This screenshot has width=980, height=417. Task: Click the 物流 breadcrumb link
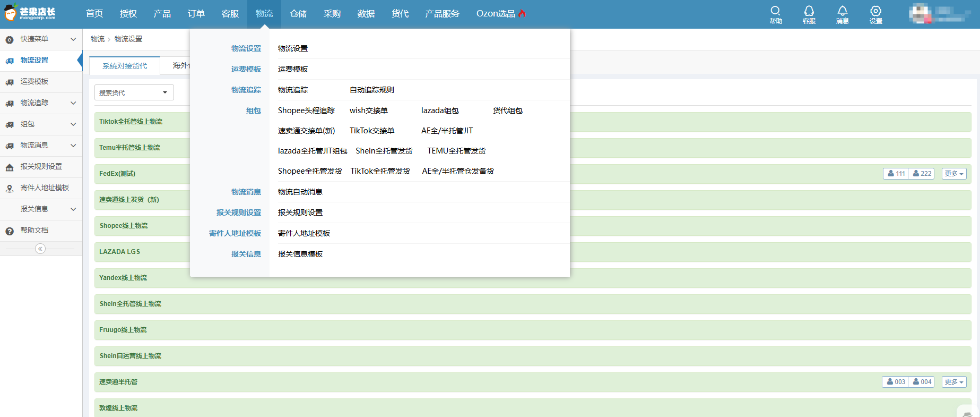[98, 39]
